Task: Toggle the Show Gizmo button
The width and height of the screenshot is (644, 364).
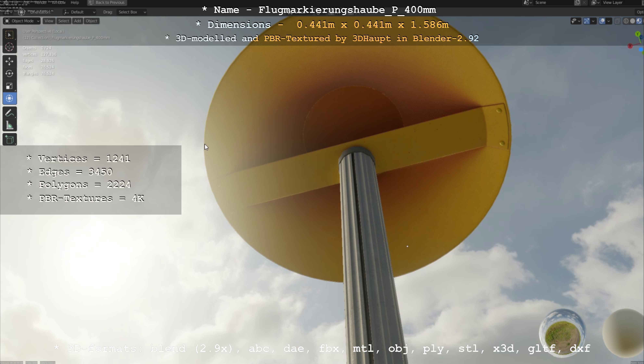Action: point(587,21)
